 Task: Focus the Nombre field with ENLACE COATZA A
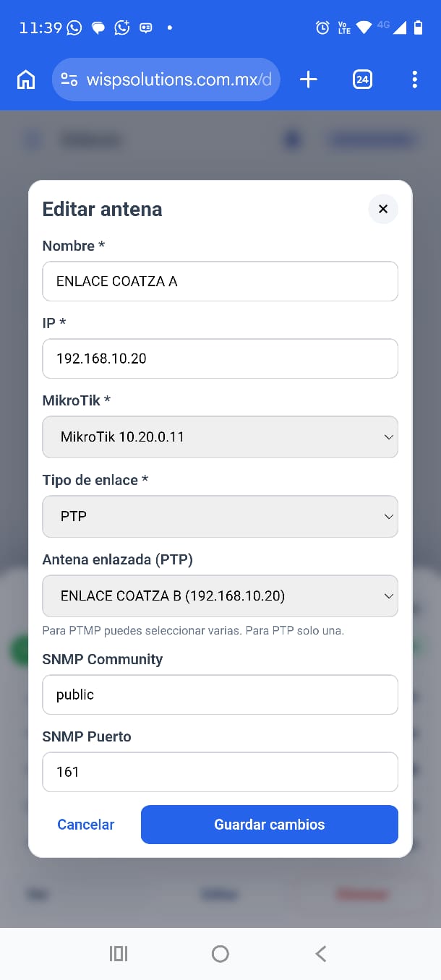tap(220, 281)
